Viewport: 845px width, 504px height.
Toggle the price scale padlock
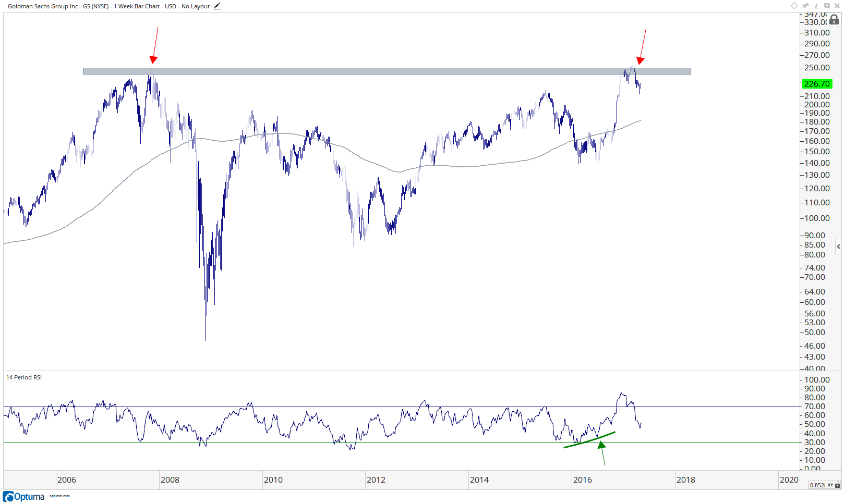tap(834, 20)
